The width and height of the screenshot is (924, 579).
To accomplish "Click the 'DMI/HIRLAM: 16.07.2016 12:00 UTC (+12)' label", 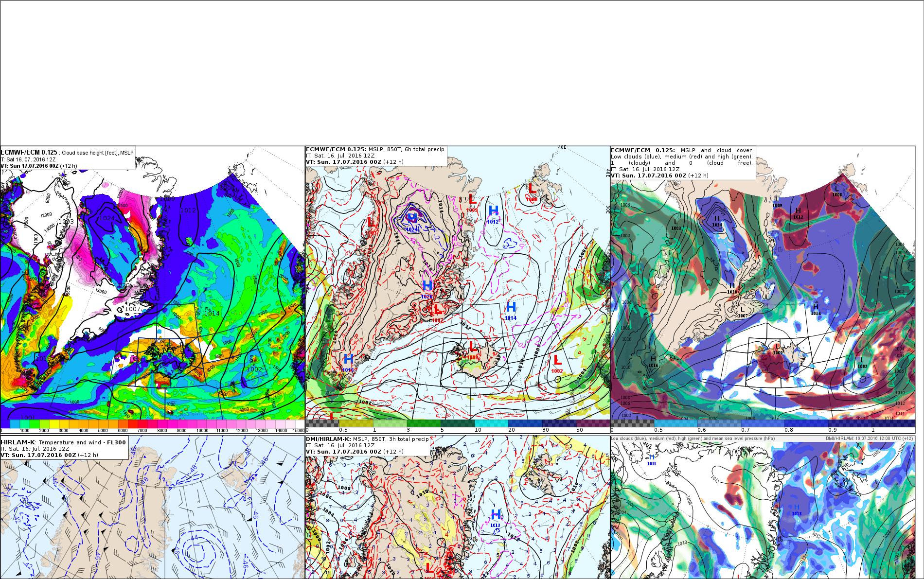I will [869, 439].
